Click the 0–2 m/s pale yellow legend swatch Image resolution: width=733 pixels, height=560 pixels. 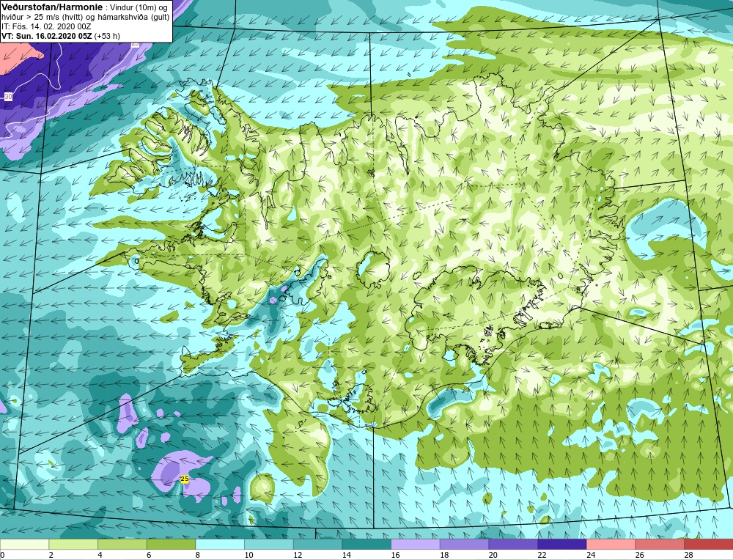(24, 544)
